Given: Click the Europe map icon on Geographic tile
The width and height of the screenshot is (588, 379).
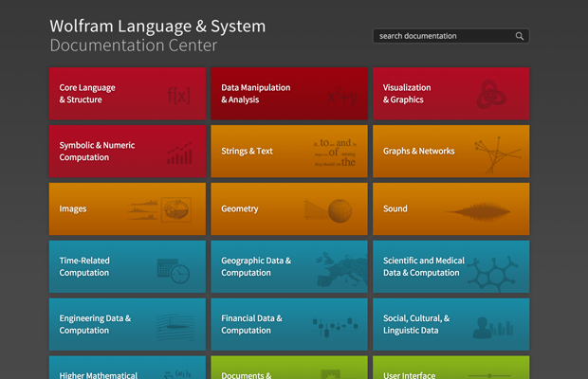Looking at the screenshot, I should (341, 270).
